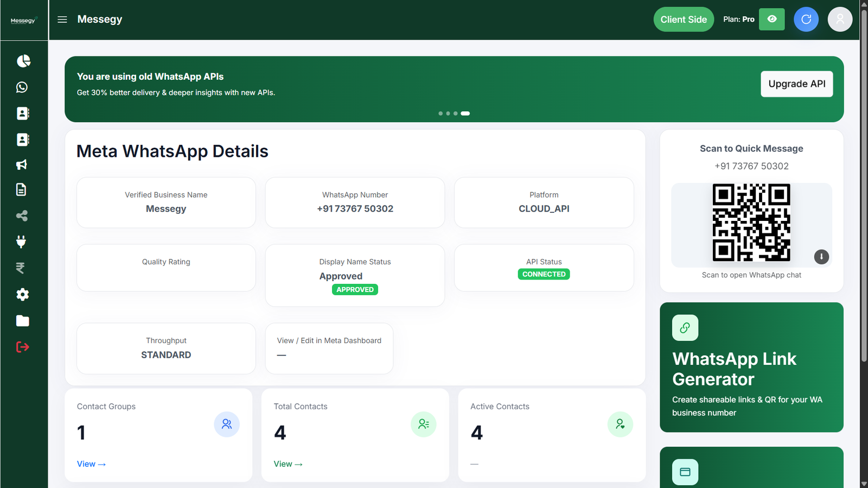
Task: Click the Messegy title in header
Action: [x=100, y=20]
